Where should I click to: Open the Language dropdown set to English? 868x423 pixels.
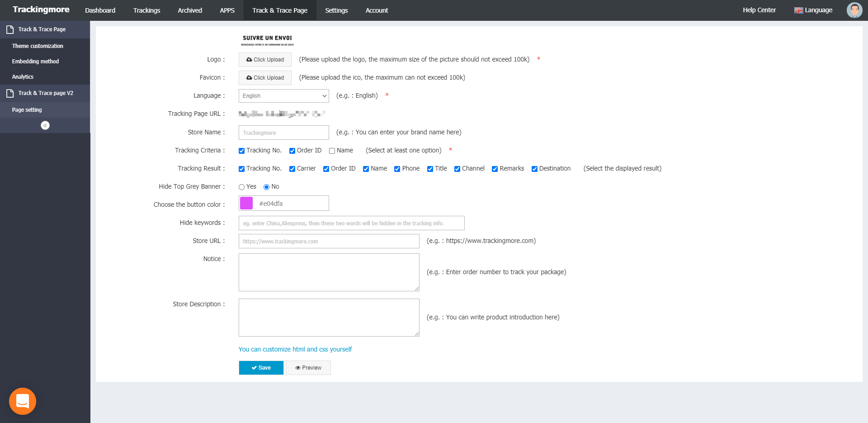tap(283, 96)
